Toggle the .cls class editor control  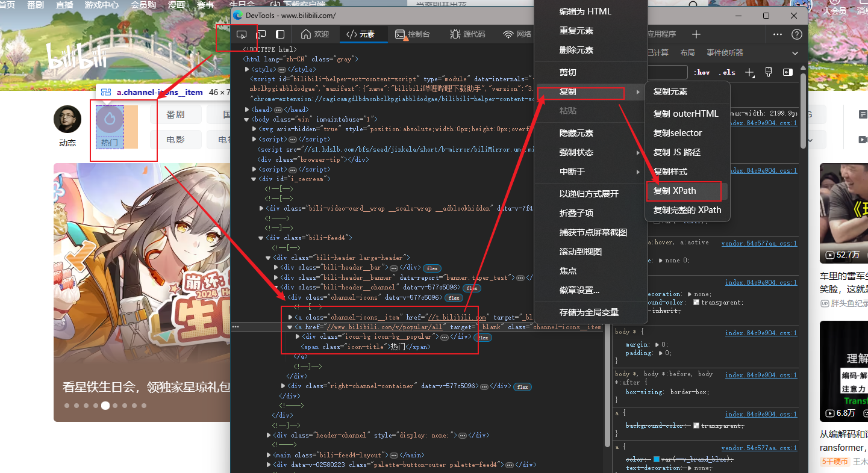click(727, 72)
